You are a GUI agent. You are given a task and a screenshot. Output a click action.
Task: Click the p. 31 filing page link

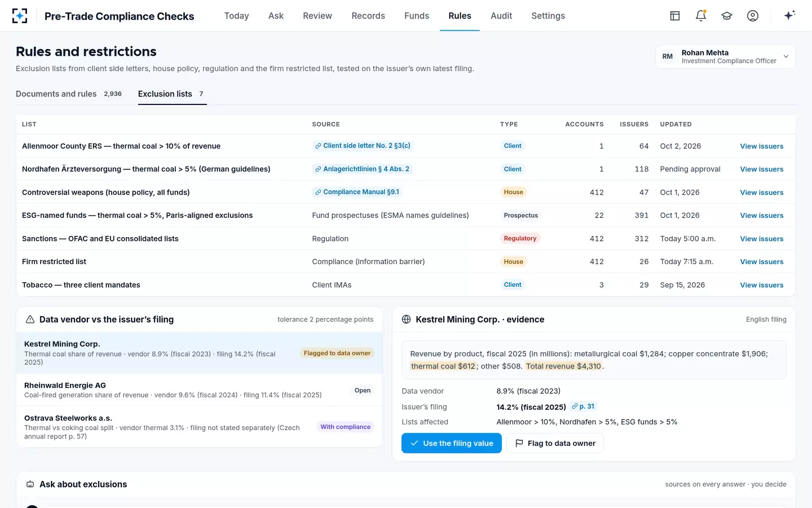click(583, 406)
